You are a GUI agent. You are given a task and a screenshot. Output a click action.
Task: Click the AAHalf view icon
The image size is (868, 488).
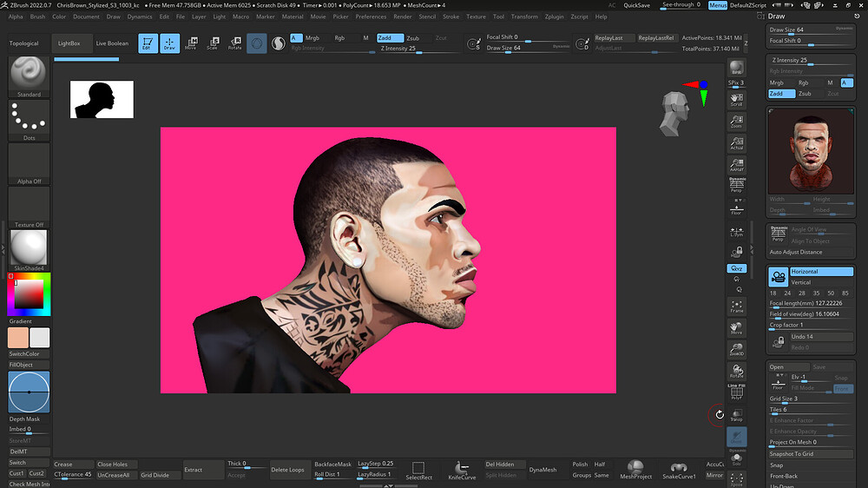[x=736, y=164]
